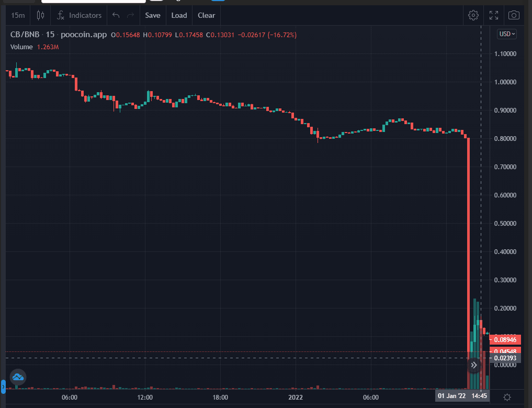Open the candlestick chart style selector

click(40, 15)
